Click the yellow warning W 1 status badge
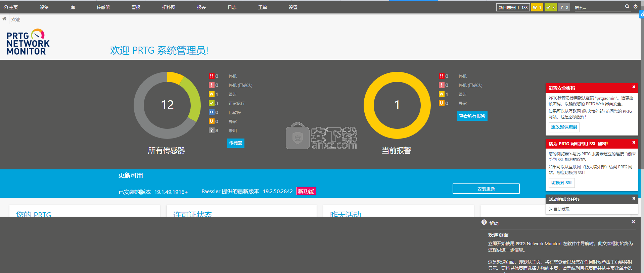644x273 pixels. coord(537,7)
